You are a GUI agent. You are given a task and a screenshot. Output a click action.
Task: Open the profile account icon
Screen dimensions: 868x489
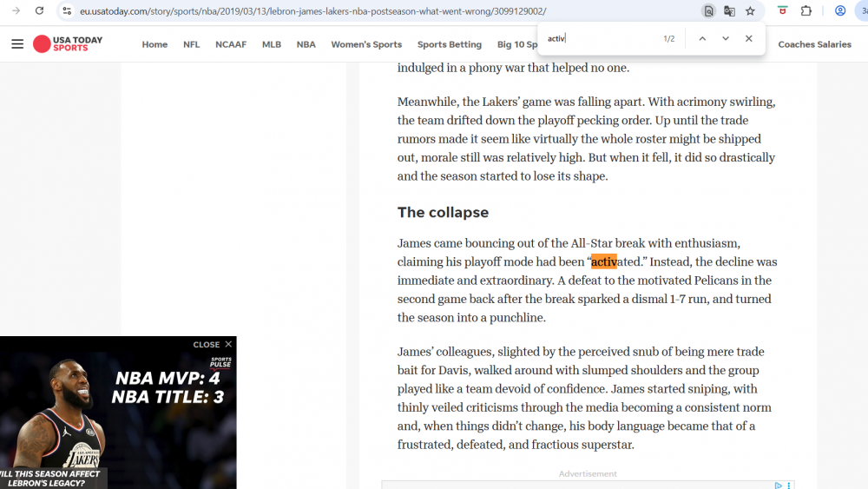[840, 11]
